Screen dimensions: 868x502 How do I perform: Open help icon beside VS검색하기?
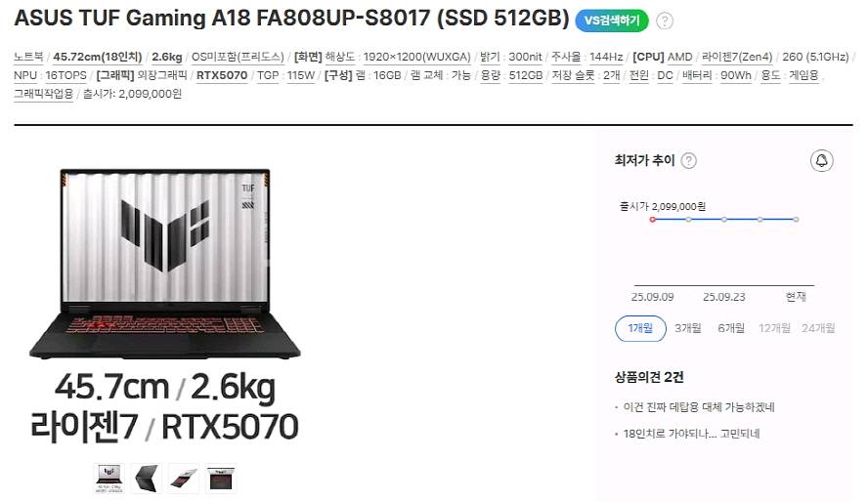(x=665, y=21)
